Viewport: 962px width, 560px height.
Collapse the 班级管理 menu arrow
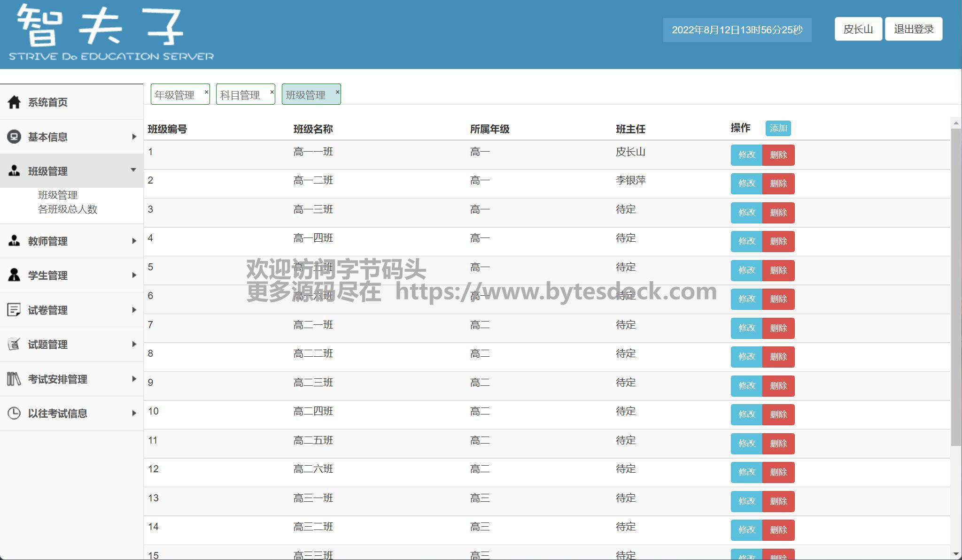[x=133, y=170]
